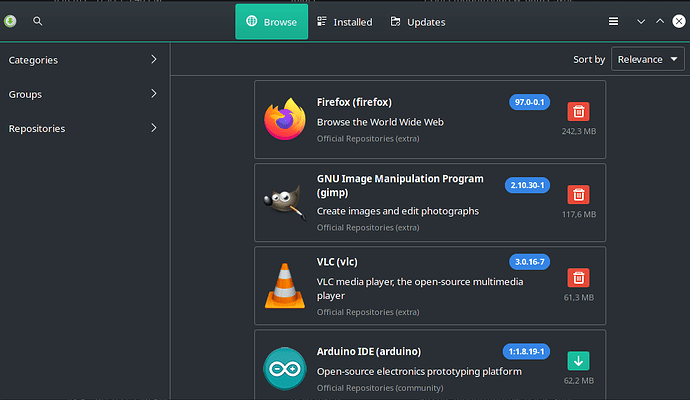Click VLC version badge 3.0.16-7

coord(529,262)
